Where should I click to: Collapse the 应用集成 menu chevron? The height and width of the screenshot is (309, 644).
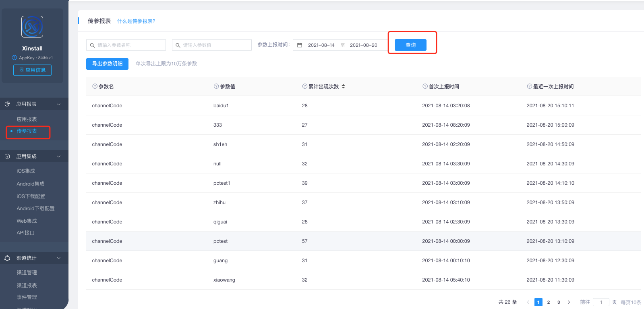click(58, 157)
